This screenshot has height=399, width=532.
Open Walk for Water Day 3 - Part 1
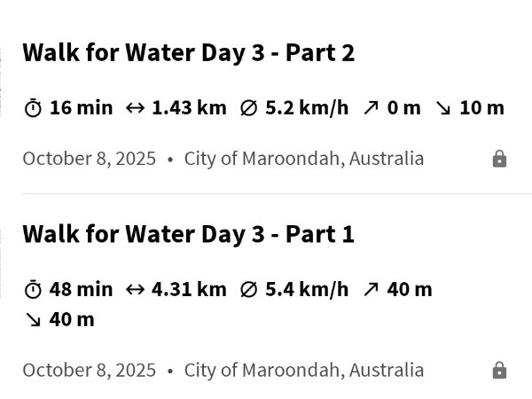click(x=188, y=234)
